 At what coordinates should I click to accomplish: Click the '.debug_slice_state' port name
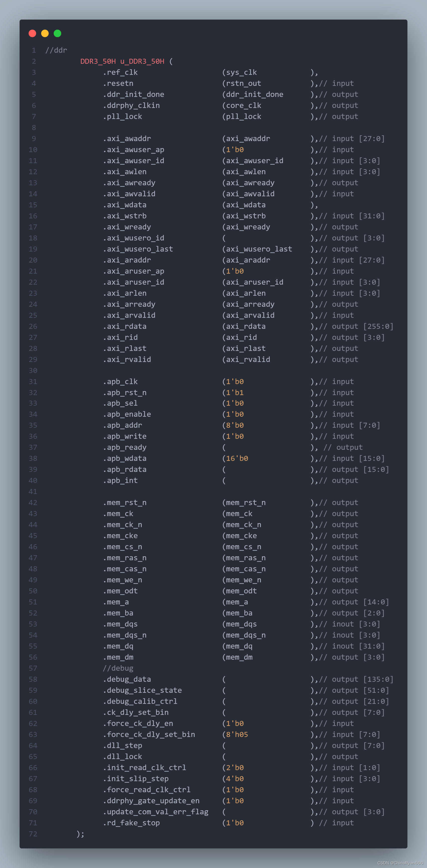(x=142, y=691)
